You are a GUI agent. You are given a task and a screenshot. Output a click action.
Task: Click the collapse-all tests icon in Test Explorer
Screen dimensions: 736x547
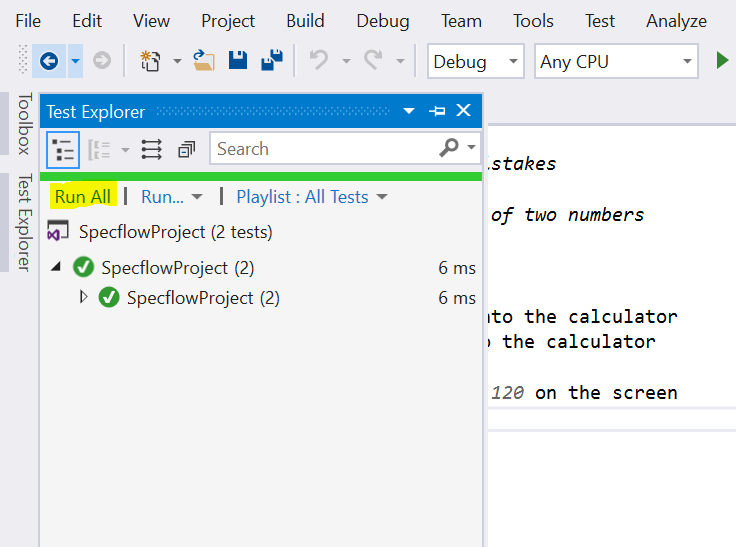click(x=186, y=150)
